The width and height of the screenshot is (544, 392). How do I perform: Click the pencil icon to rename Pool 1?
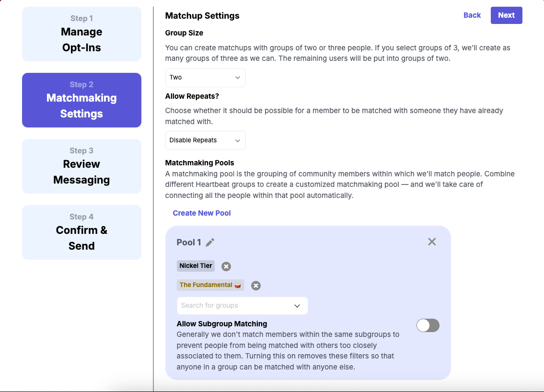click(210, 242)
